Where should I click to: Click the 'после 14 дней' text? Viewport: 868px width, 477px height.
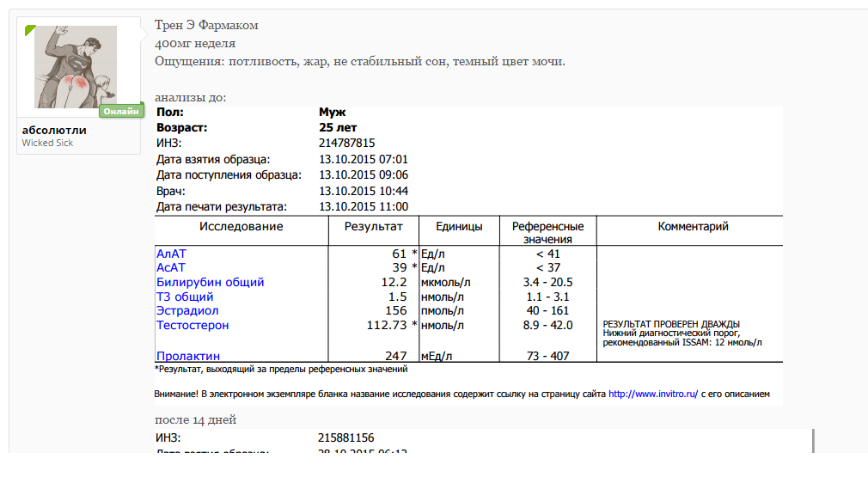(195, 419)
